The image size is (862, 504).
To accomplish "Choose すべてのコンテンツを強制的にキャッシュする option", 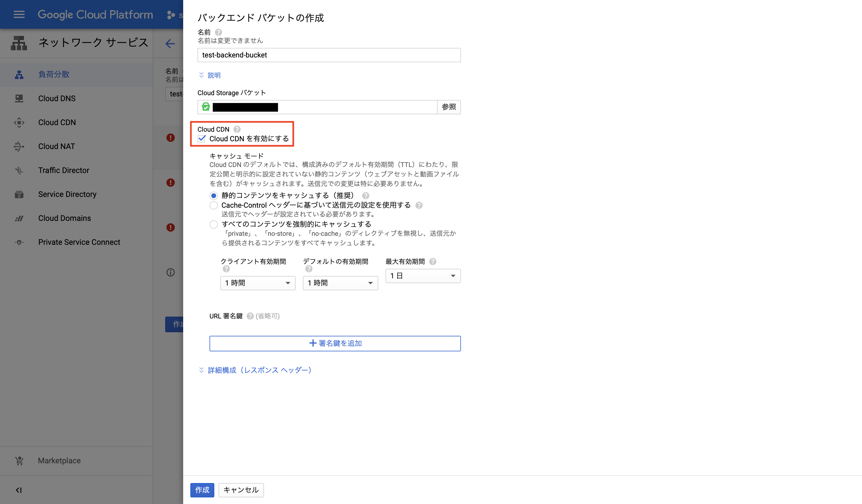I will point(213,224).
